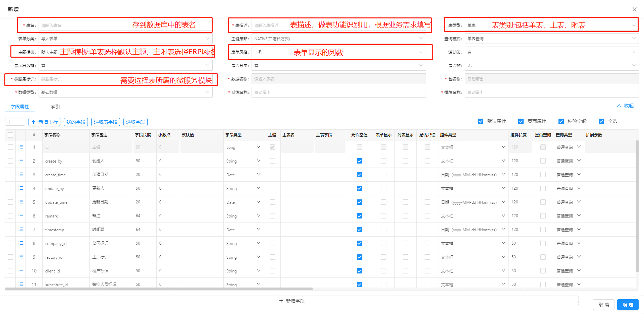Open the 表单风格 dropdown
The height and width of the screenshot is (314, 644).
339,52
